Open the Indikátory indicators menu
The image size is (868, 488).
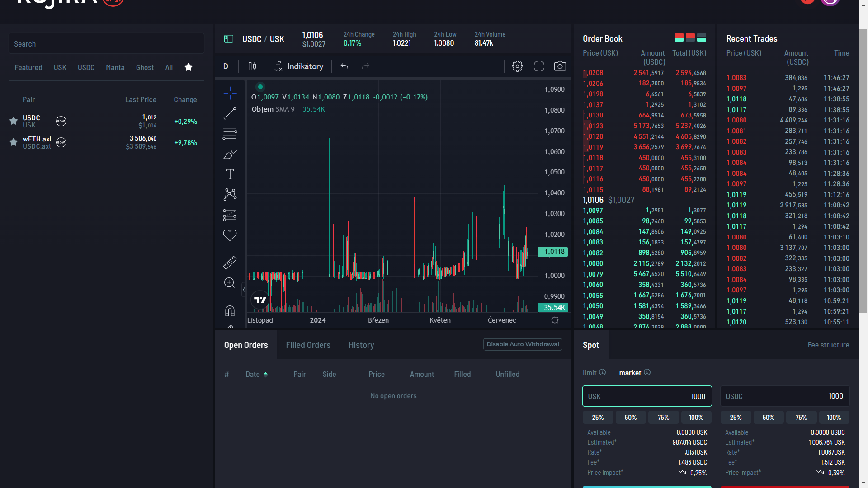coord(299,66)
